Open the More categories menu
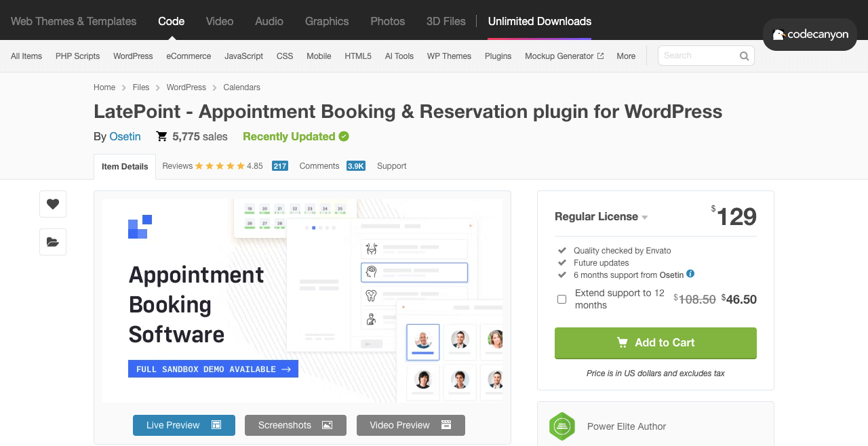The width and height of the screenshot is (868, 446). click(626, 56)
